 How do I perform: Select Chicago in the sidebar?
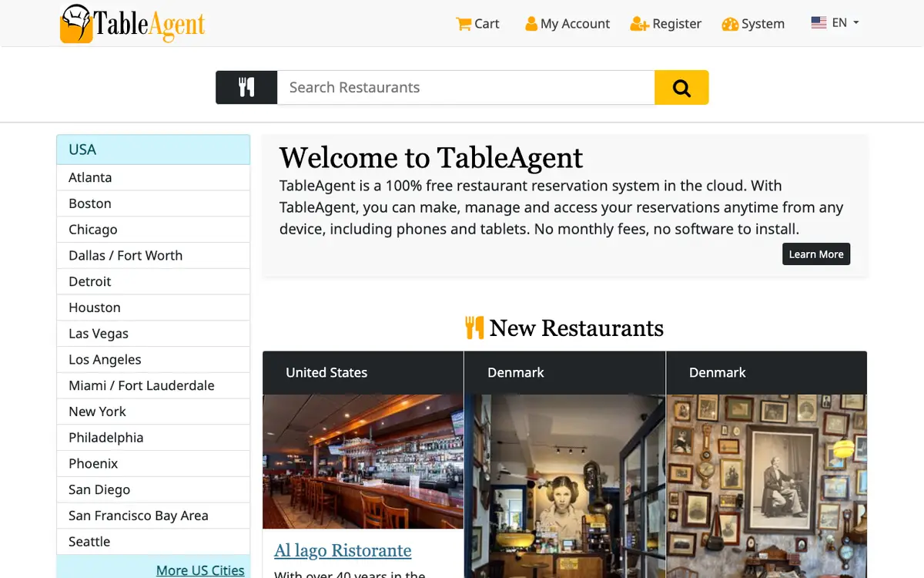(153, 230)
